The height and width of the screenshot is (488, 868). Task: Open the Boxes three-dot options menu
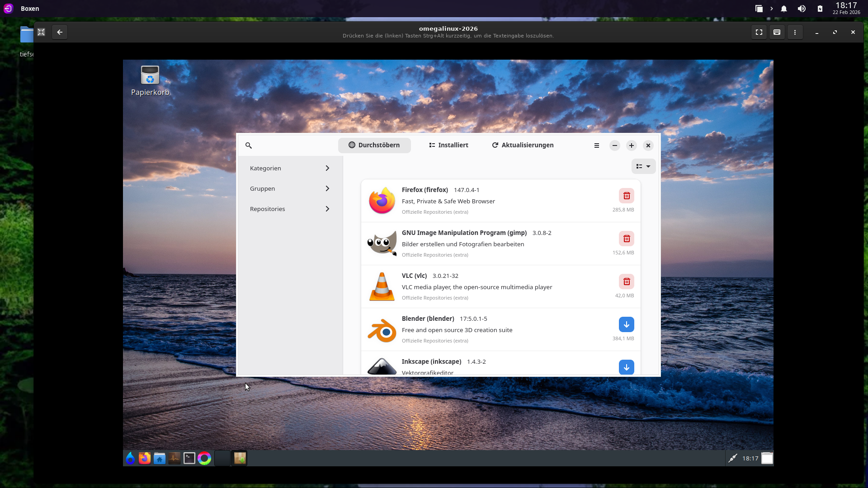coord(795,32)
